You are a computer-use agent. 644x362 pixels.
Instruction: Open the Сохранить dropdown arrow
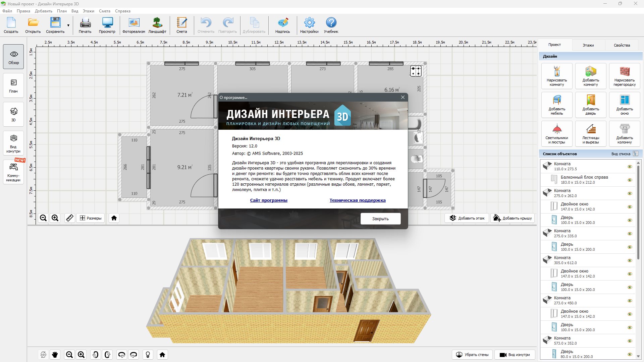point(68,25)
